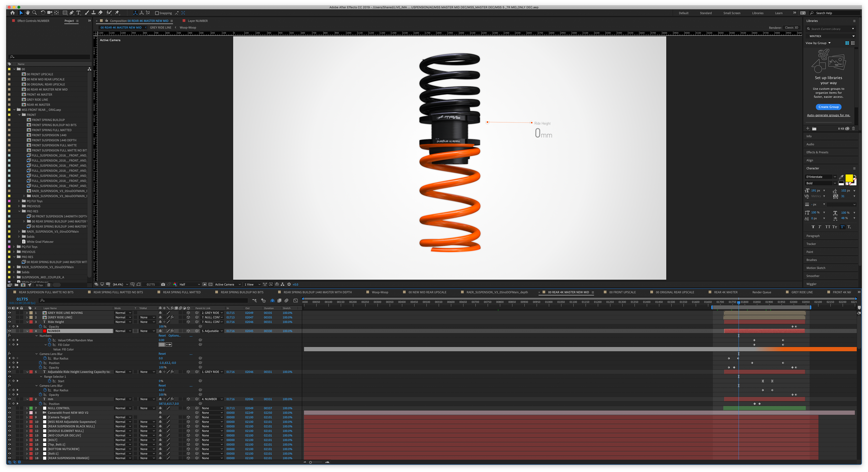This screenshot has height=472, width=868.
Task: Open the Woop-Woop timeline tab
Action: coord(380,292)
